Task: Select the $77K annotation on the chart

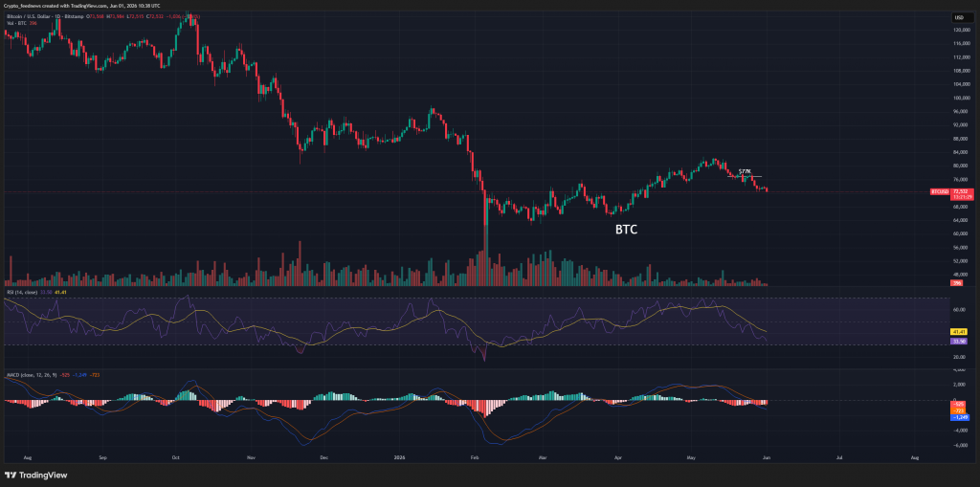Action: pos(745,171)
